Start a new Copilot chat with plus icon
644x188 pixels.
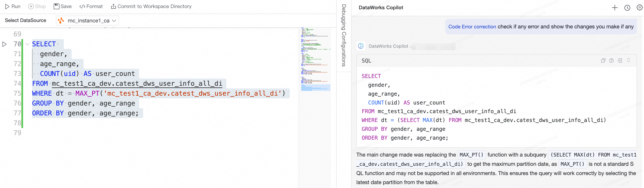[x=615, y=8]
